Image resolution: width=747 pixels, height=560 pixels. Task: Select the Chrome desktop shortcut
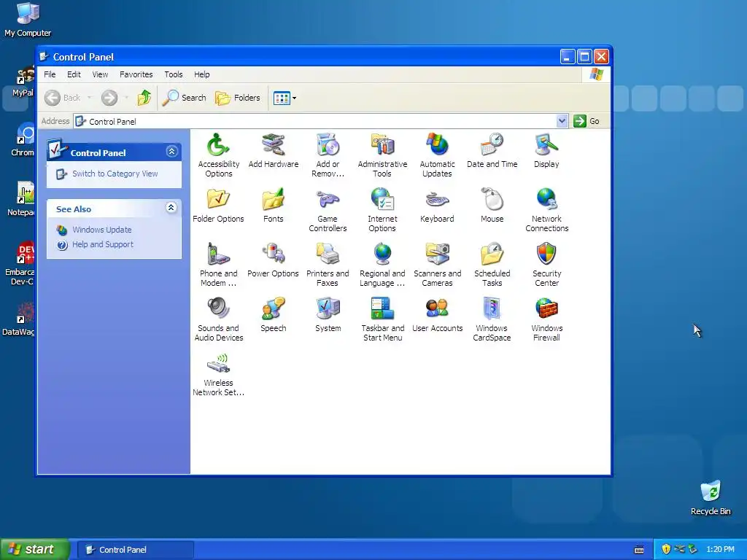pos(23,139)
